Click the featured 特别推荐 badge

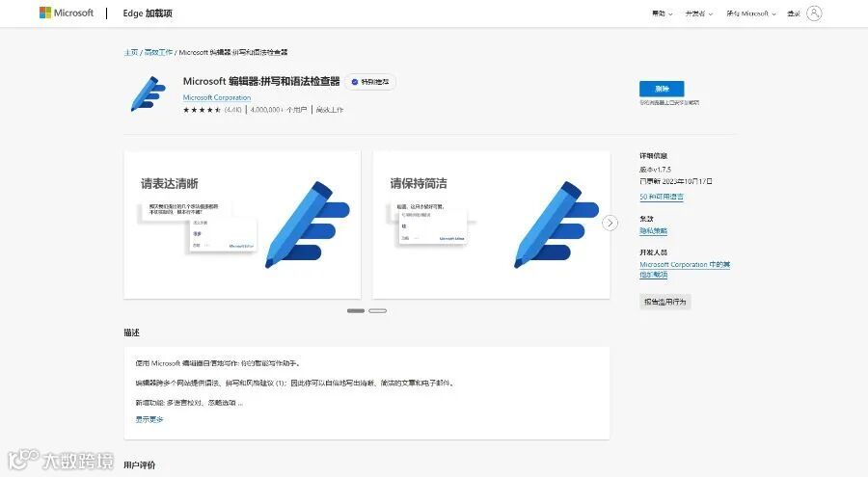(x=370, y=81)
